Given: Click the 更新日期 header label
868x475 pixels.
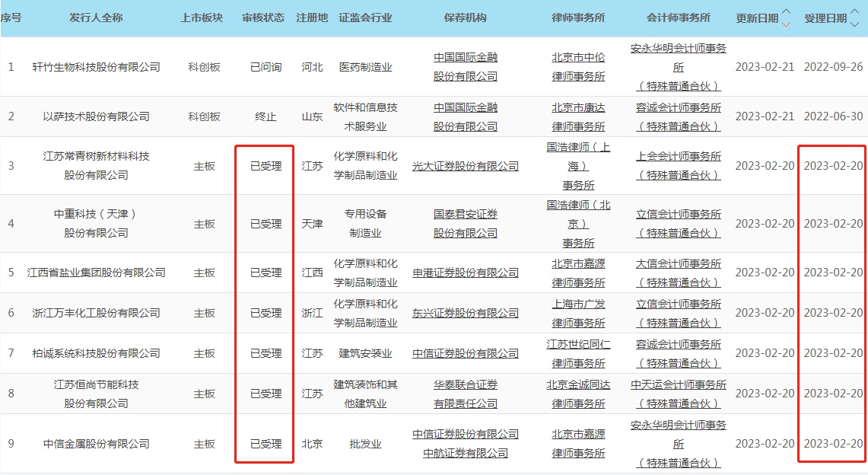Looking at the screenshot, I should point(757,19).
